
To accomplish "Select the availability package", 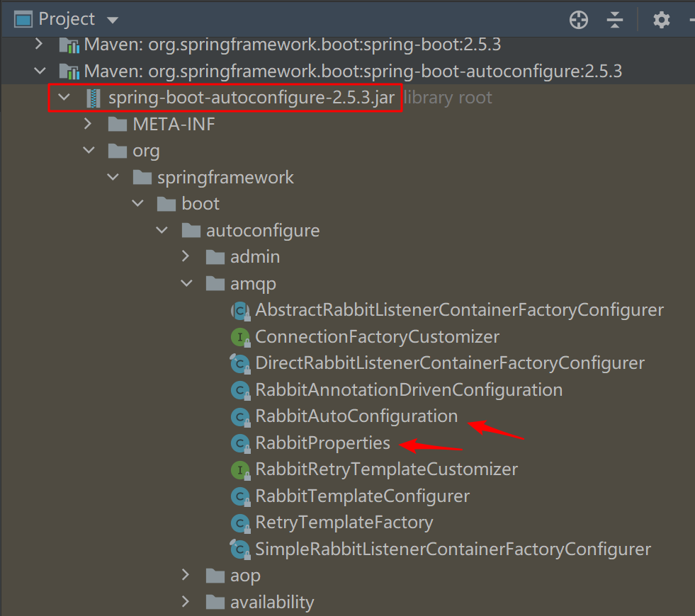I will 271,603.
